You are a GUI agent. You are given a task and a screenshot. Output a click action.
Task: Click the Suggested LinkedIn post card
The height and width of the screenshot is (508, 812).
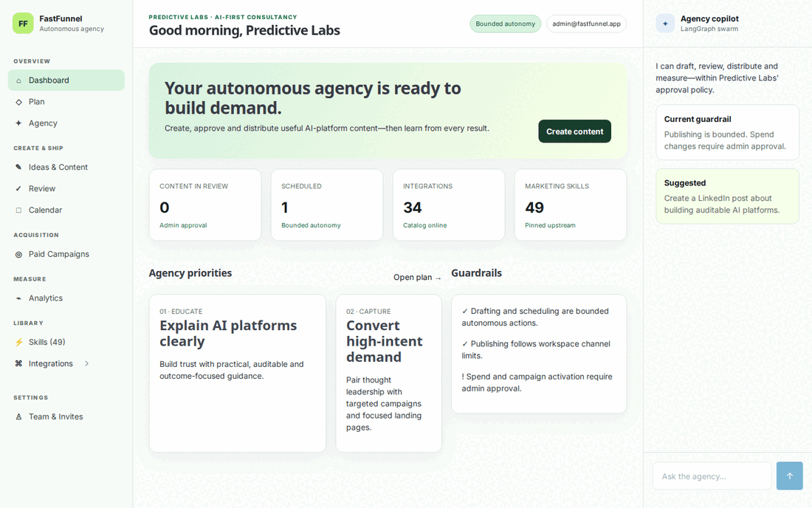(x=728, y=196)
